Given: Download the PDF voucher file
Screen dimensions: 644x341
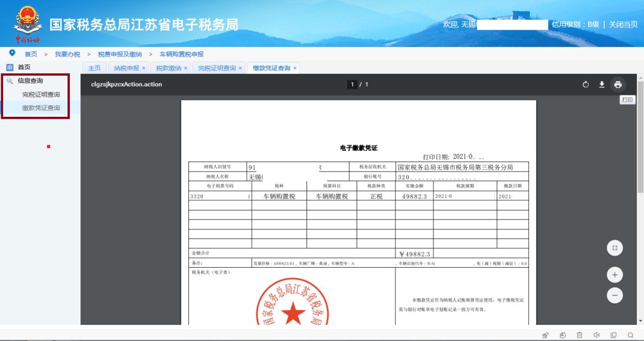Looking at the screenshot, I should pyautogui.click(x=602, y=85).
